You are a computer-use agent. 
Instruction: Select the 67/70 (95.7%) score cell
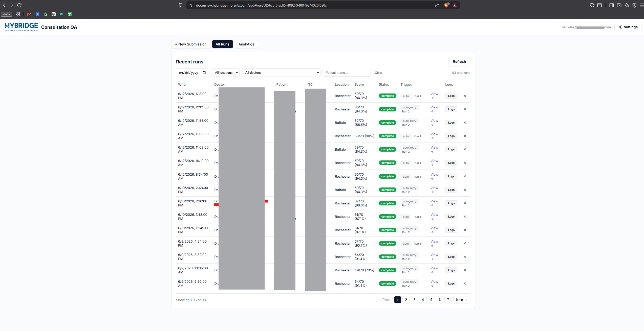361,243
